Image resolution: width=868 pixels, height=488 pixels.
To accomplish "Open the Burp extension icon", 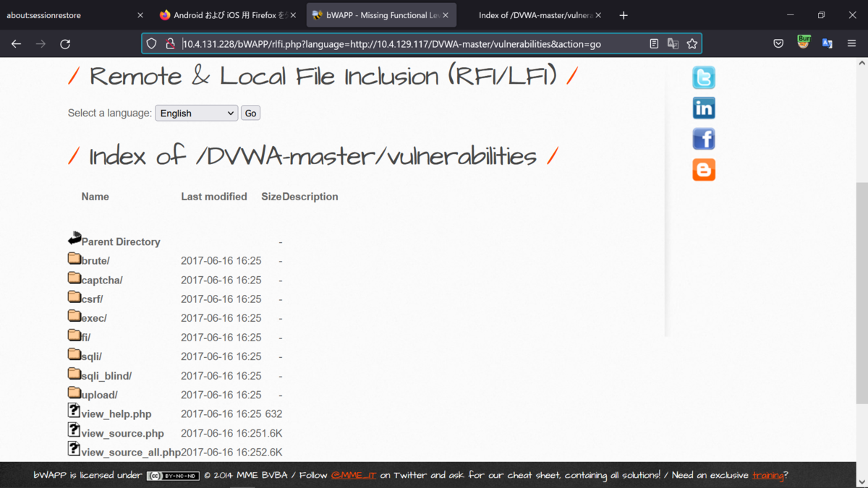I will pyautogui.click(x=803, y=42).
